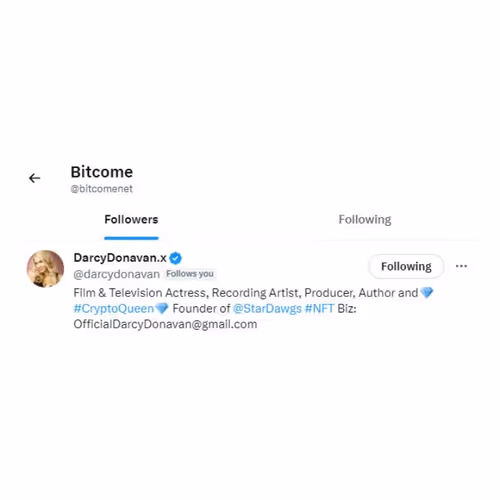The image size is (500, 500).
Task: Click the diamond emoji after 'Author and'
Action: coord(427,292)
